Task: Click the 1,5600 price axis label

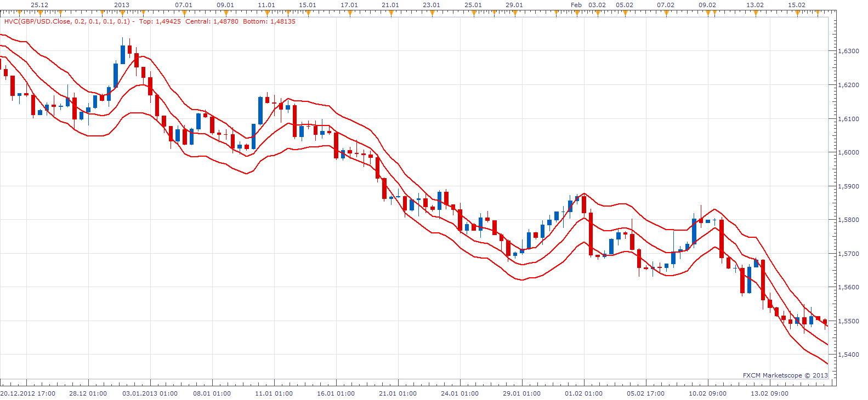Action: 849,287
